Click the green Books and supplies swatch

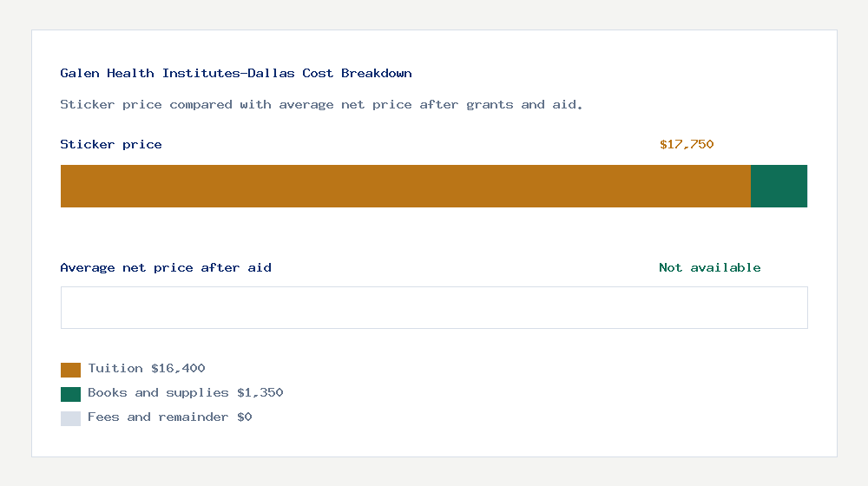(70, 394)
